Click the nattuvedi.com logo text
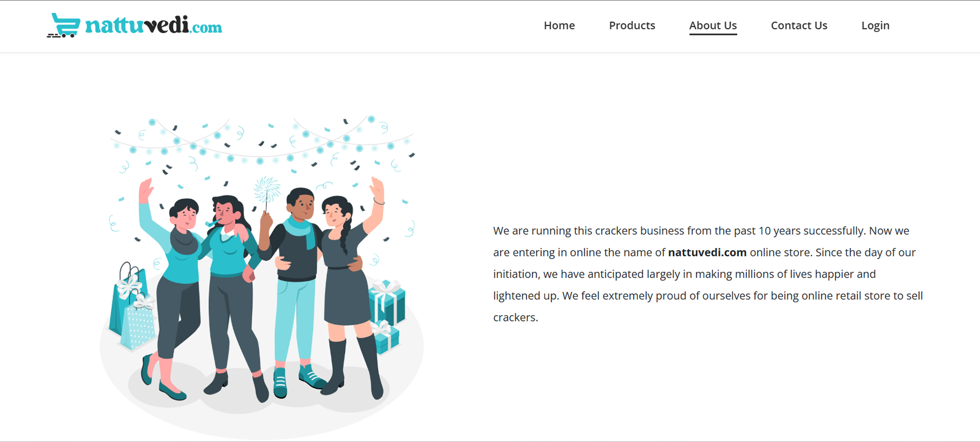 click(x=153, y=26)
